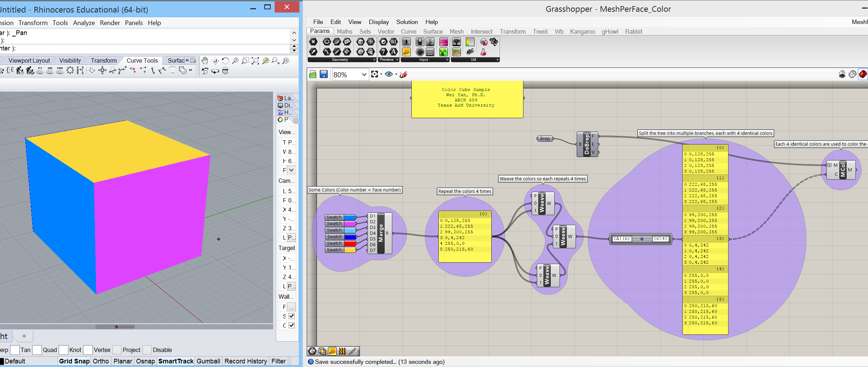Toggle the Quad osnap checkbox
This screenshot has width=868, height=367.
click(37, 350)
